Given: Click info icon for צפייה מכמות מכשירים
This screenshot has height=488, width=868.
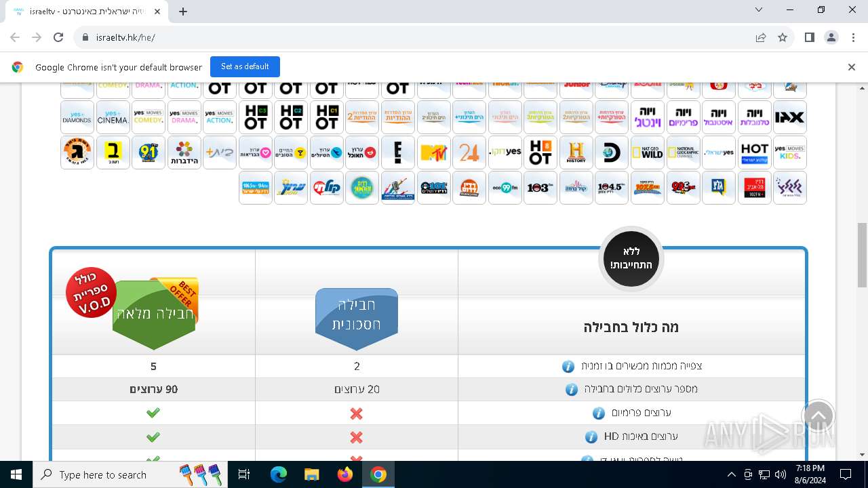Looking at the screenshot, I should pos(568,366).
